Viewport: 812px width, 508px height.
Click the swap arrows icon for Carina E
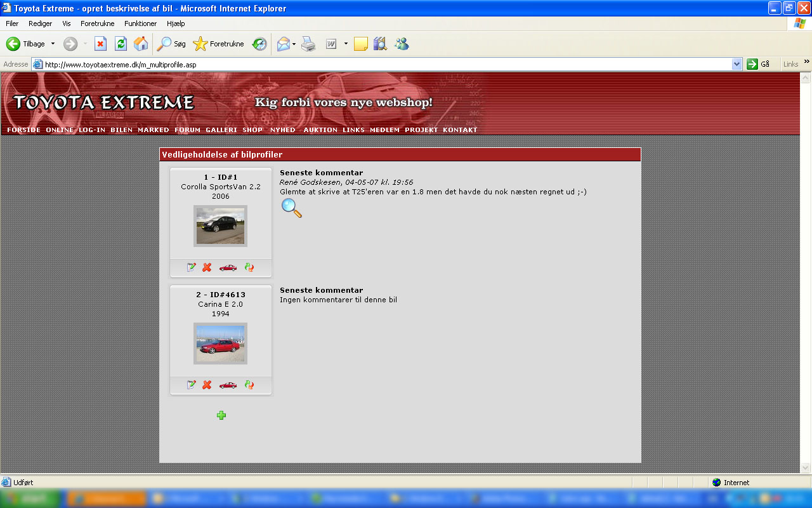pyautogui.click(x=249, y=385)
